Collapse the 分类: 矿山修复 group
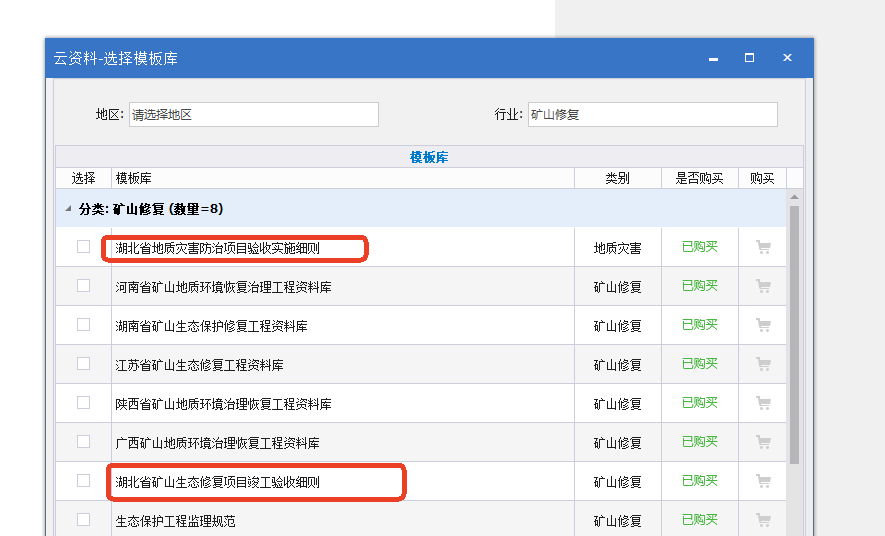The width and height of the screenshot is (885, 536). 68,209
